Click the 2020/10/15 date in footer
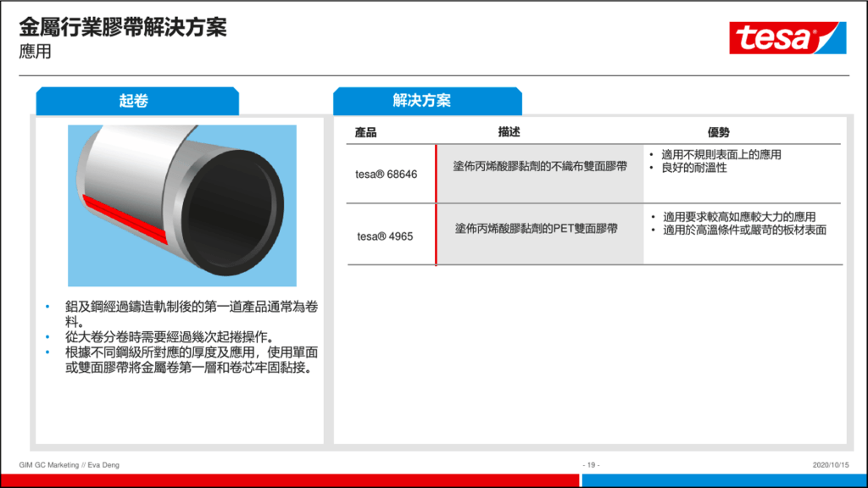The width and height of the screenshot is (868, 488). click(830, 464)
